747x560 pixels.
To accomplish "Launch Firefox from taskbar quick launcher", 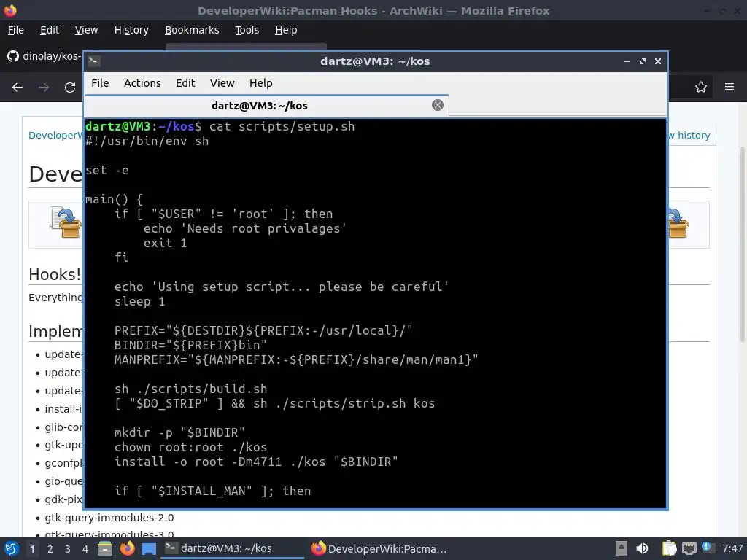I will click(127, 548).
